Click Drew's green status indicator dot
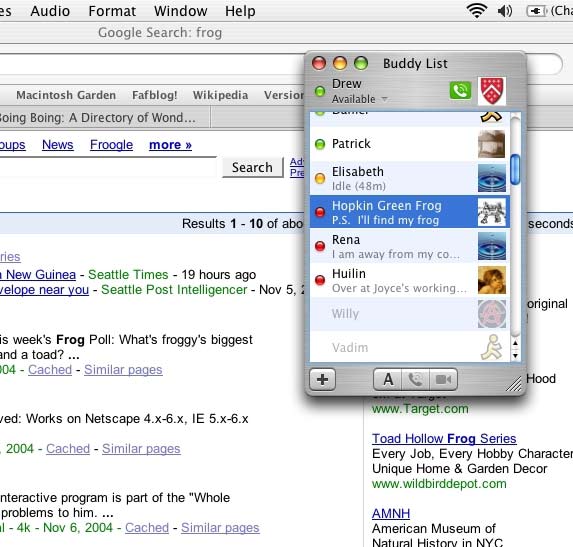573x547 pixels. [x=320, y=91]
